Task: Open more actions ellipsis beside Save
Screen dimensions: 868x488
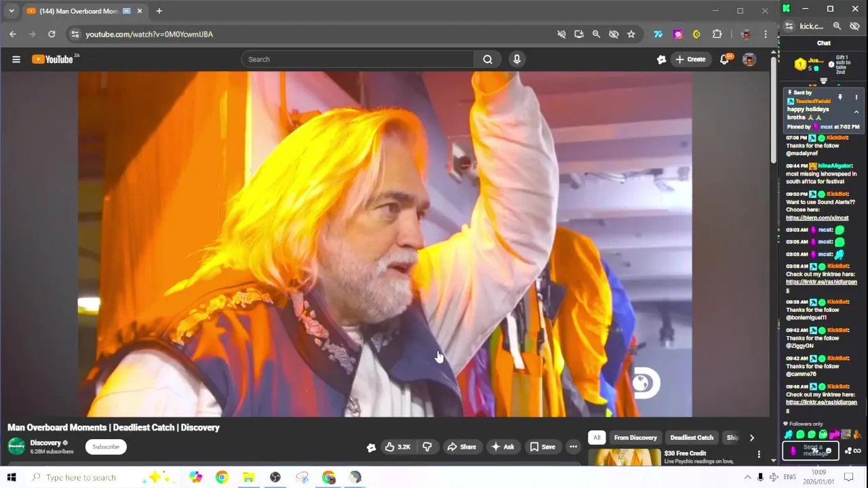Action: (x=573, y=447)
